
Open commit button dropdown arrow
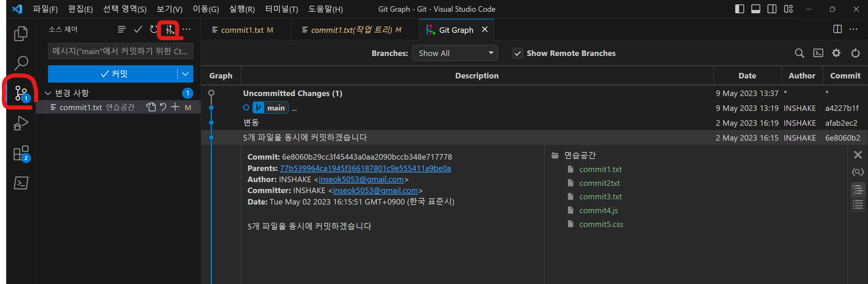pyautogui.click(x=185, y=74)
